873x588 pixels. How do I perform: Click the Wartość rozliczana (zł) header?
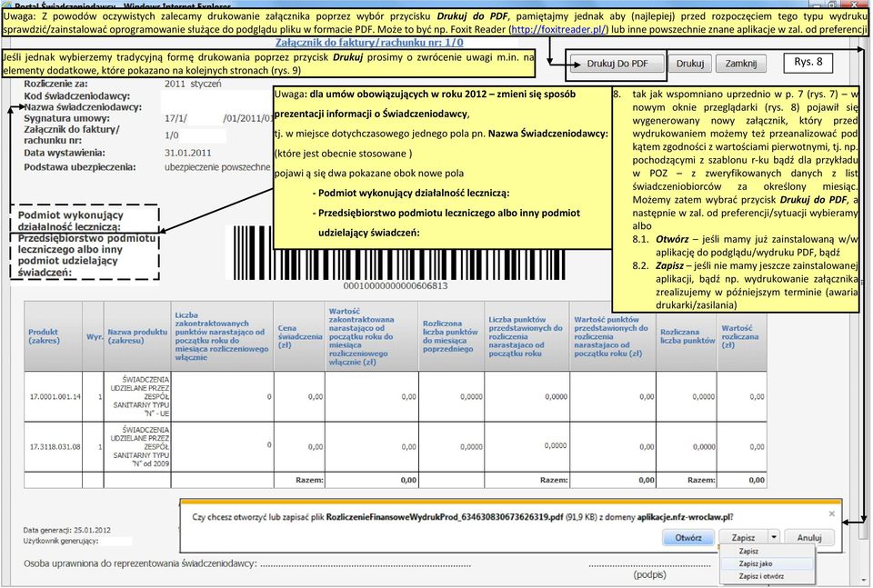click(740, 336)
